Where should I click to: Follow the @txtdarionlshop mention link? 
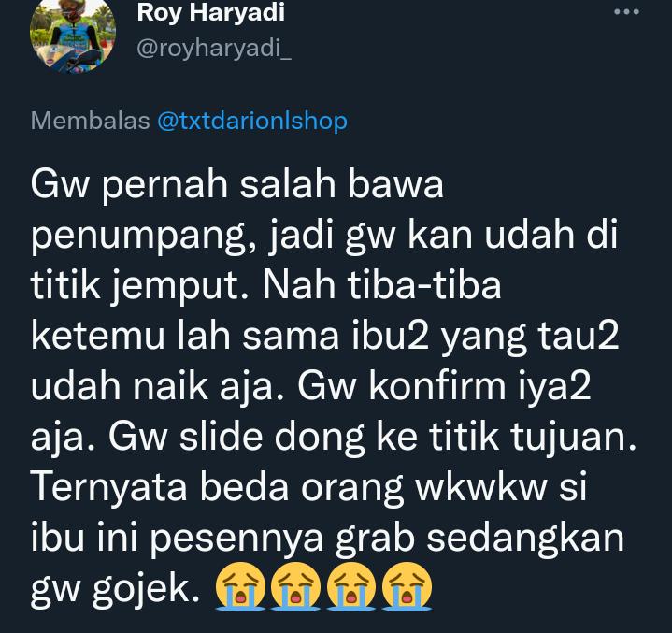point(252,121)
